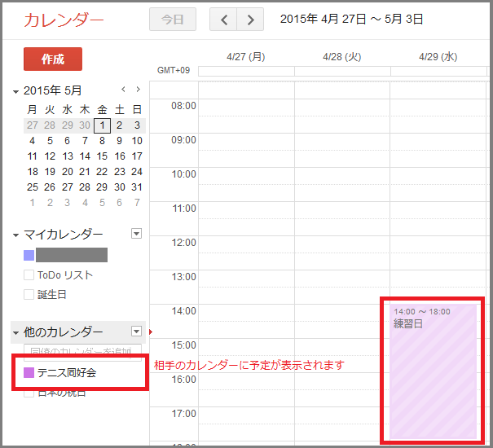Collapse the 他のカレンダー section
The width and height of the screenshot is (493, 448).
click(x=15, y=332)
